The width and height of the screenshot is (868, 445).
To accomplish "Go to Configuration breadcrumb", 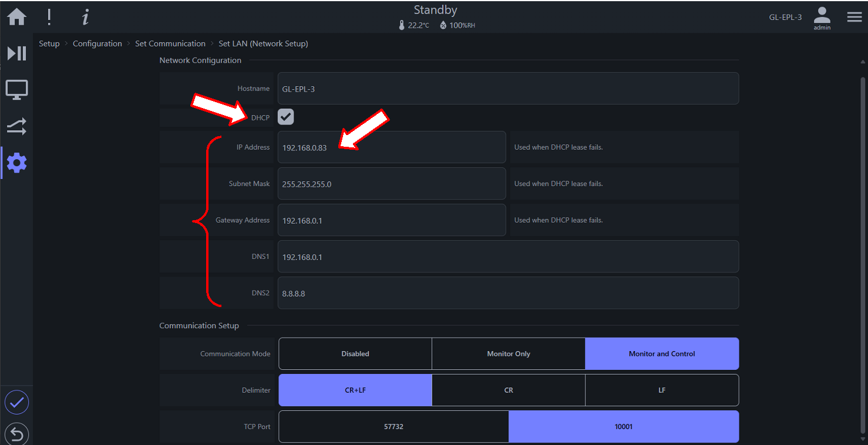I will 97,43.
